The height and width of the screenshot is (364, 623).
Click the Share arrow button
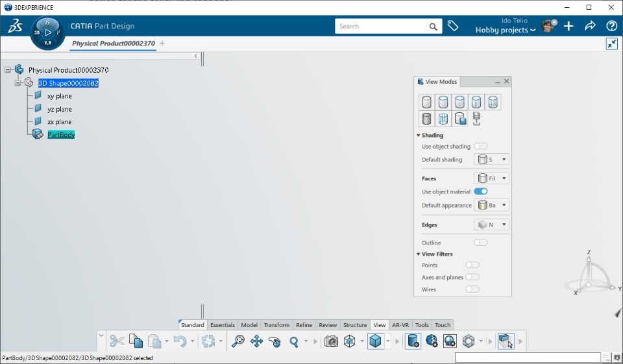(590, 26)
